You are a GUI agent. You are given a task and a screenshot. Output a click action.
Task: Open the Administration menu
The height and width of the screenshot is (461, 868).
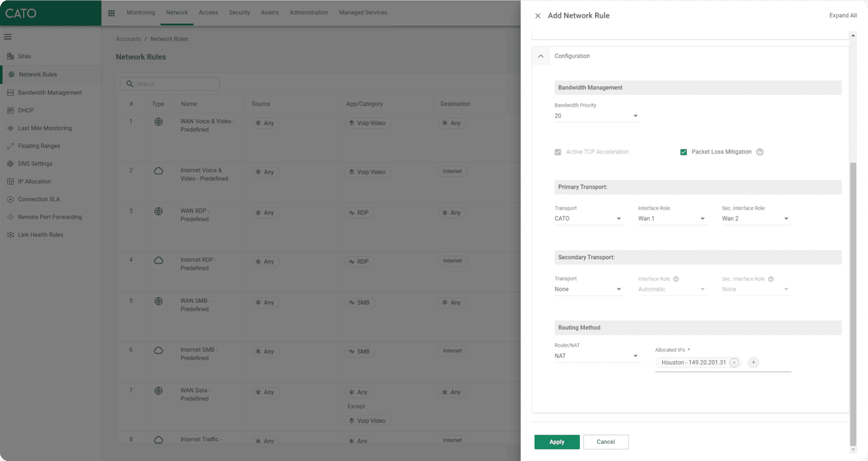coord(309,12)
